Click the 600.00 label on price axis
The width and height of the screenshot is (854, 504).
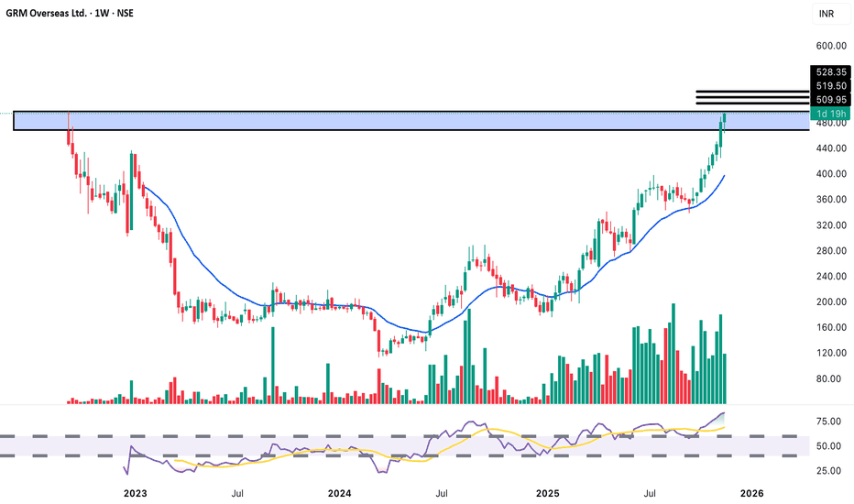click(829, 46)
